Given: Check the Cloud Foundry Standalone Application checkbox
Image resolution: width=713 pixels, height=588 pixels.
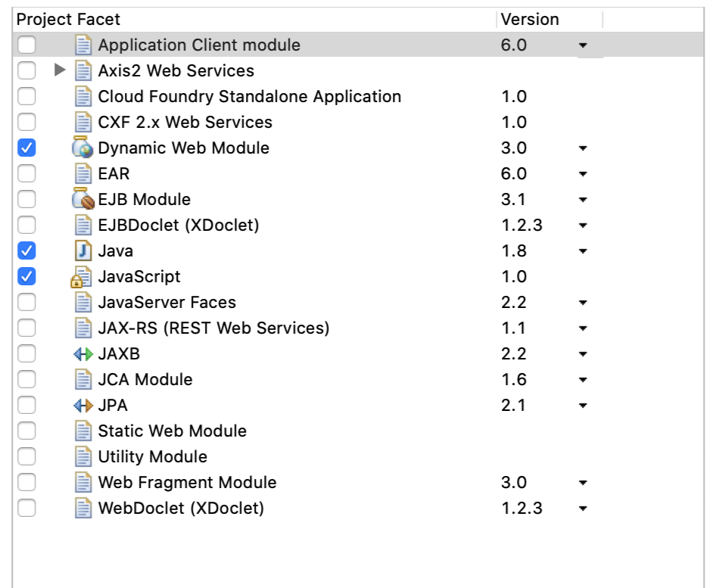Looking at the screenshot, I should [x=26, y=96].
